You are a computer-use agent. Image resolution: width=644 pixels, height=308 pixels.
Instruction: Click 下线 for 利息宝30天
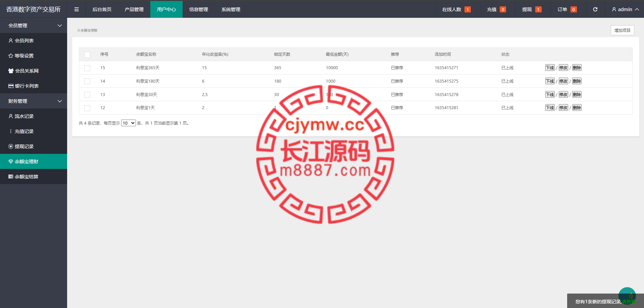(550, 94)
